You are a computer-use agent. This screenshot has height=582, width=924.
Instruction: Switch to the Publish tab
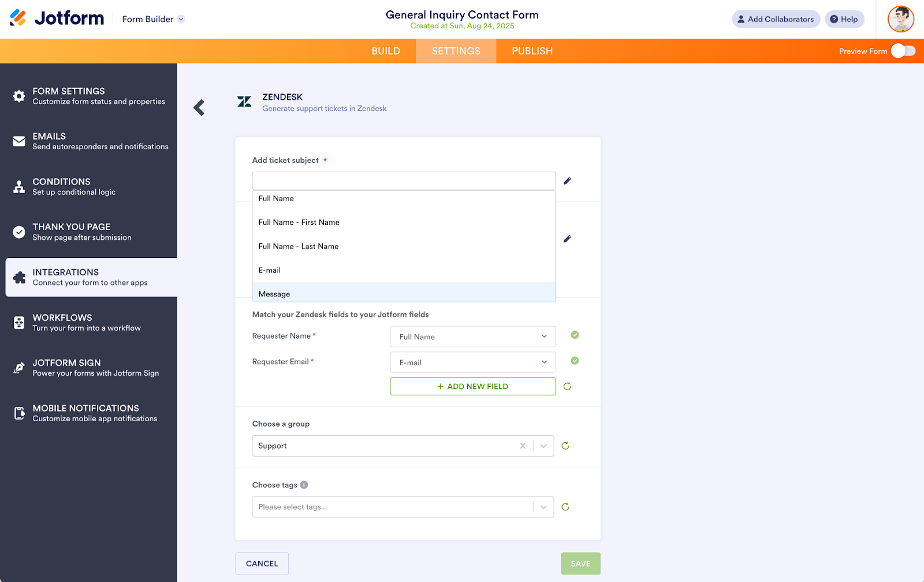pos(531,51)
